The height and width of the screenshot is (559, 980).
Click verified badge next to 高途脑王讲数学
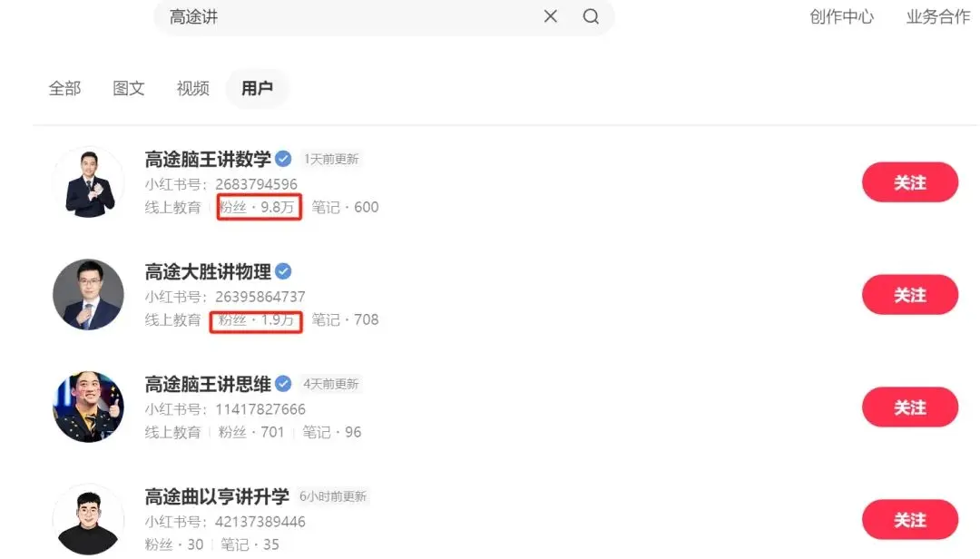(x=283, y=159)
